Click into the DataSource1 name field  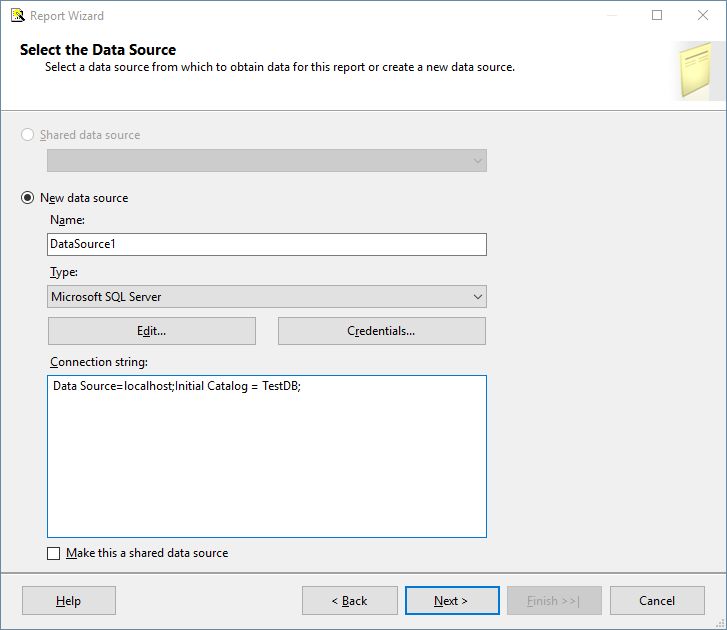[x=266, y=244]
